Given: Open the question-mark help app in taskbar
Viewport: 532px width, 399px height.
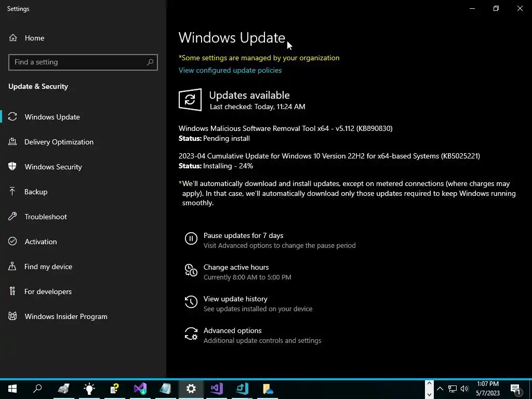Looking at the screenshot, I should point(115,389).
